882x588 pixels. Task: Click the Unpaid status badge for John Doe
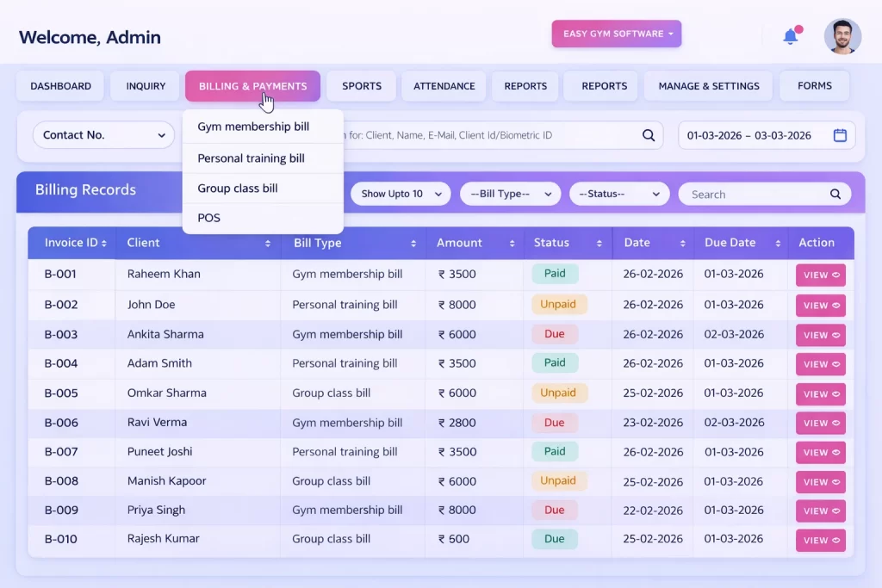559,304
